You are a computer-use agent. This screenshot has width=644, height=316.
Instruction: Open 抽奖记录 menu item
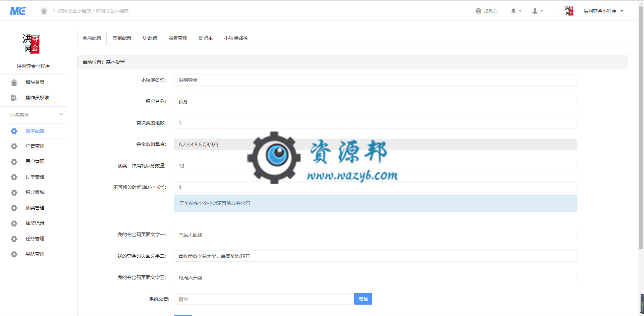coord(35,223)
